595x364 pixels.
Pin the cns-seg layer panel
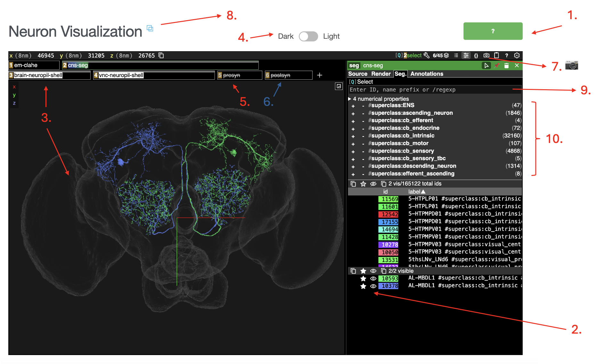pos(497,66)
